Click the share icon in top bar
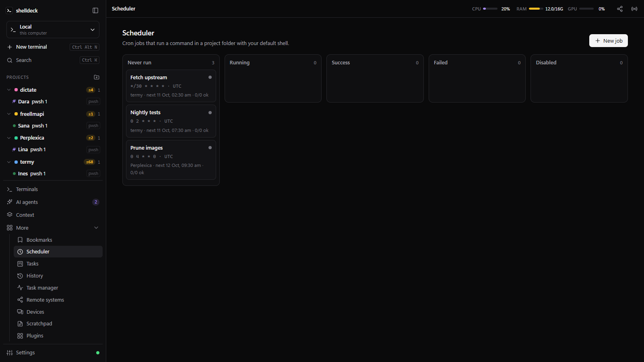644x362 pixels. tap(620, 9)
